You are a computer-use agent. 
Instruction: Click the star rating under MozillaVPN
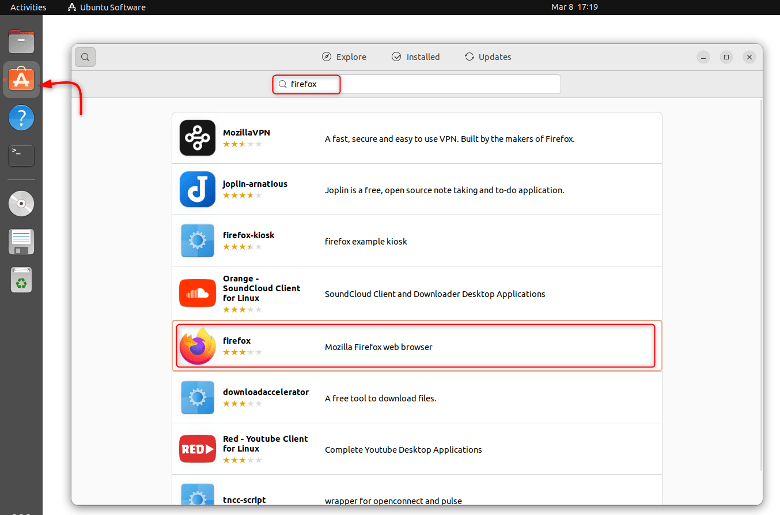click(x=242, y=144)
